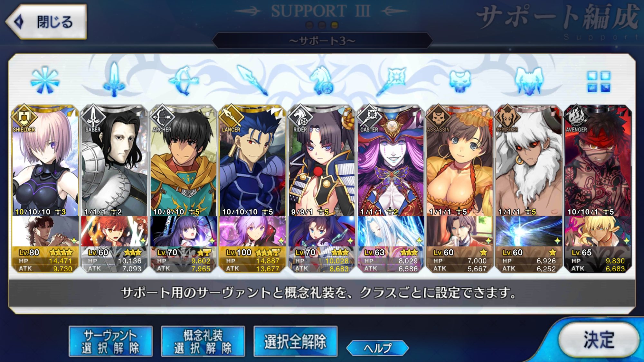Select the Rider class horse icon
Image resolution: width=644 pixels, height=362 pixels.
click(x=321, y=80)
